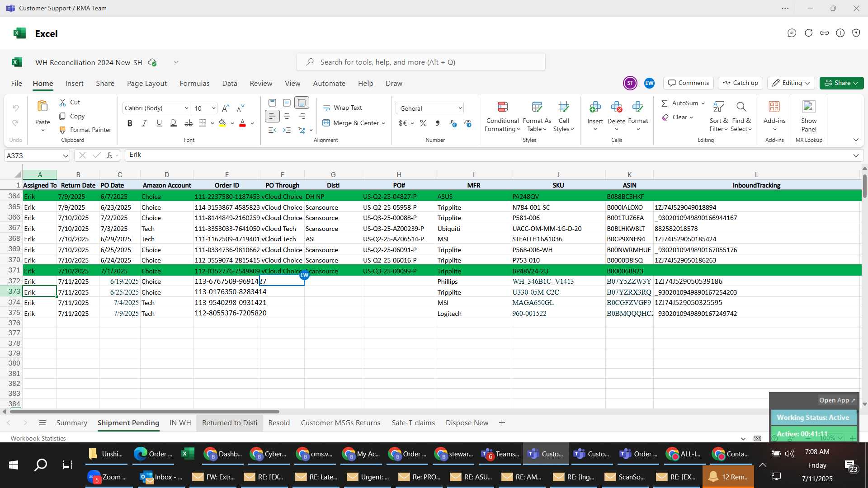Viewport: 868px width, 488px height.
Task: Open Zoom from the Windows taskbar
Action: click(x=108, y=477)
